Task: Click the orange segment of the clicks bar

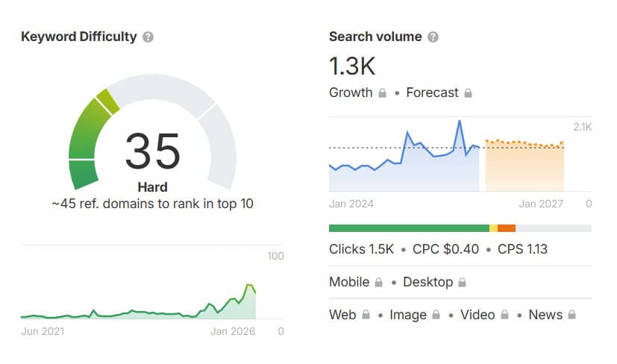Action: 507,228
